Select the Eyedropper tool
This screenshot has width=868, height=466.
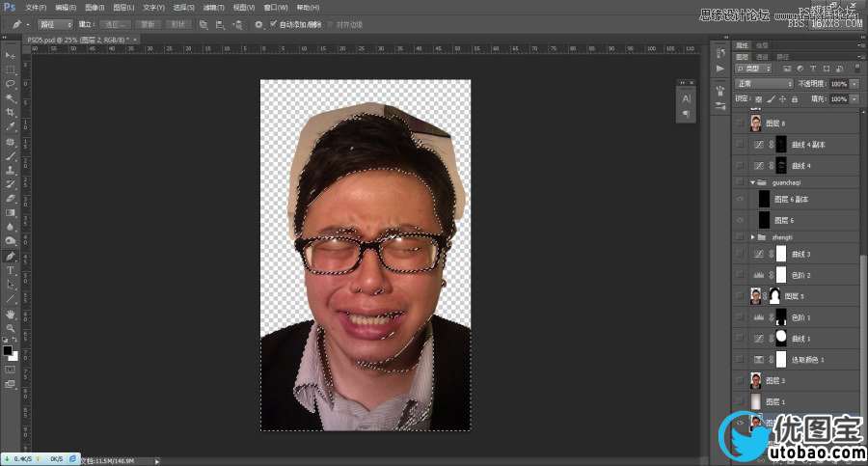[10, 127]
